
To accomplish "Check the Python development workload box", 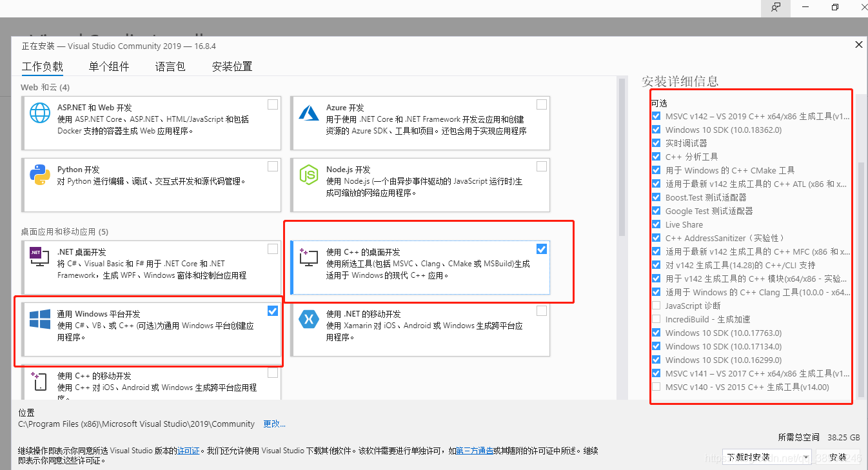I will (273, 166).
